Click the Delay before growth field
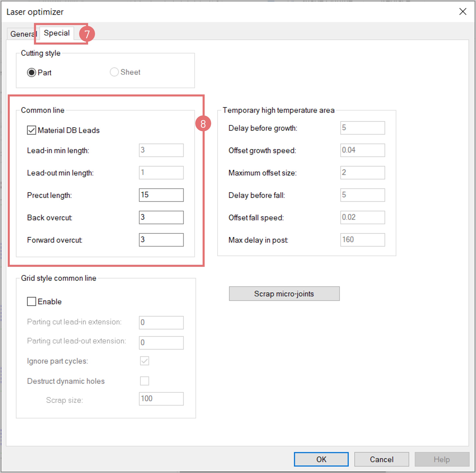The image size is (476, 473). [x=362, y=128]
